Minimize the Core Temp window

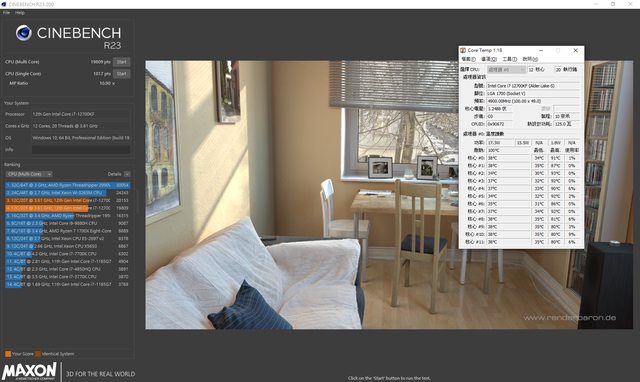pos(541,50)
